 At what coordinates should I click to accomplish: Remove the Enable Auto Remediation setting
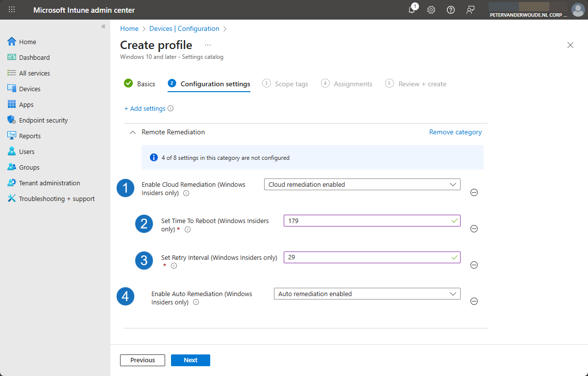pyautogui.click(x=474, y=301)
